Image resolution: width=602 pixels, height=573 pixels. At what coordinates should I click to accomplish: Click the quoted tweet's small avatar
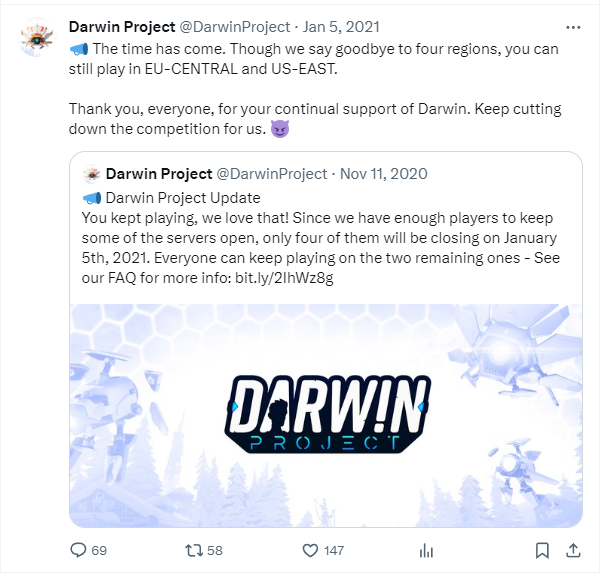pyautogui.click(x=91, y=174)
